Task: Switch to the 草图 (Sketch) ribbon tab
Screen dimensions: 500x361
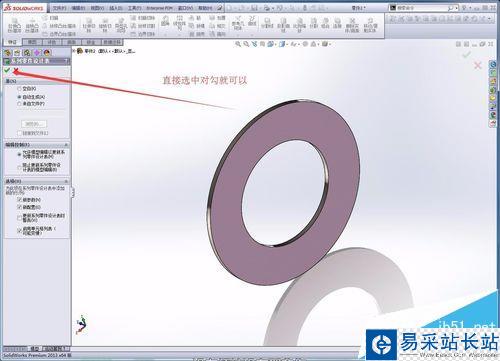Action: coord(32,42)
